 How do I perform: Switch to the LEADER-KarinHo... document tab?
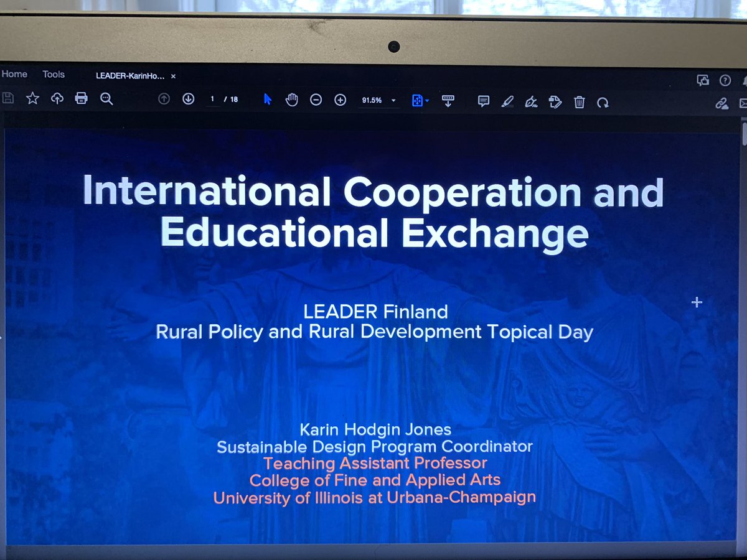tap(130, 76)
